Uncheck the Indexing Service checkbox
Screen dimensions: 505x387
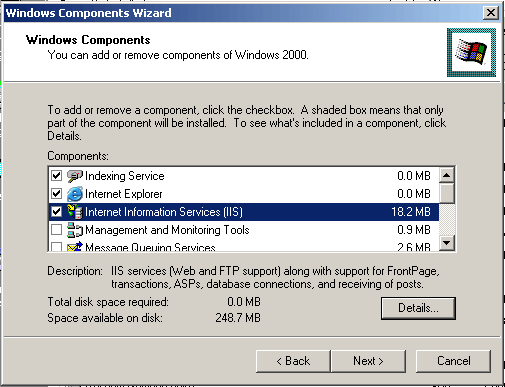pyautogui.click(x=56, y=176)
